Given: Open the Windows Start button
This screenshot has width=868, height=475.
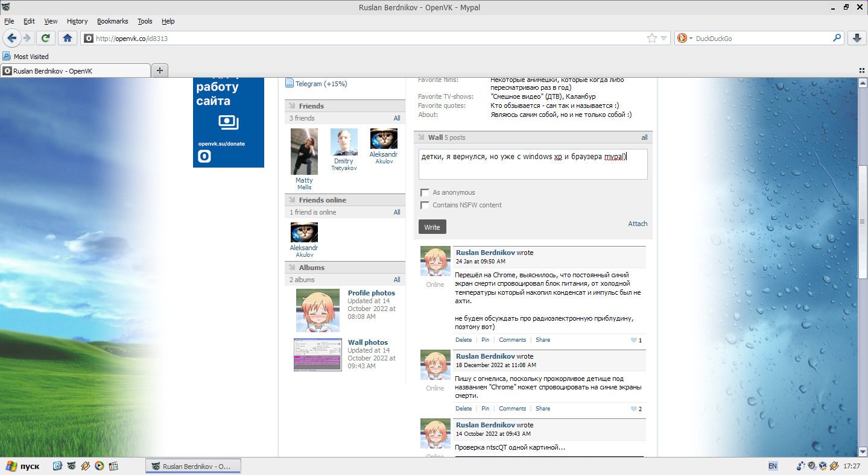Looking at the screenshot, I should (x=22, y=466).
